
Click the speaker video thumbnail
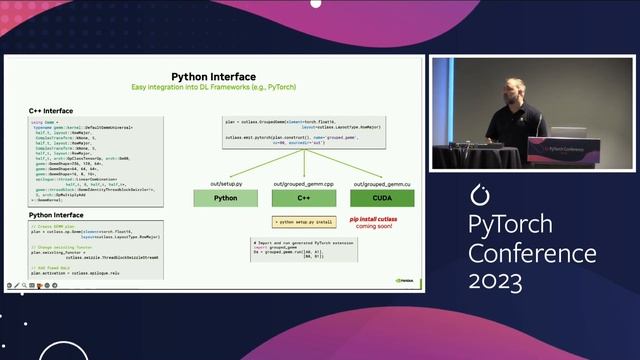click(532, 113)
